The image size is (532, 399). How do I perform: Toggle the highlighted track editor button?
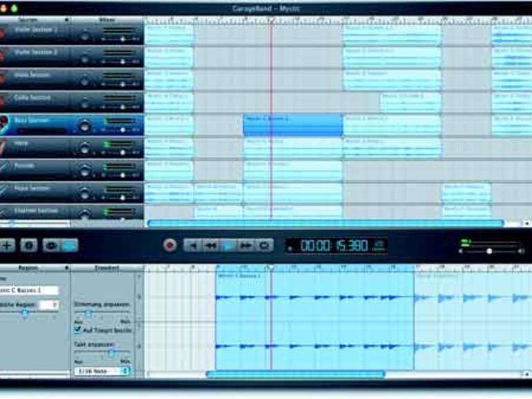pos(70,245)
